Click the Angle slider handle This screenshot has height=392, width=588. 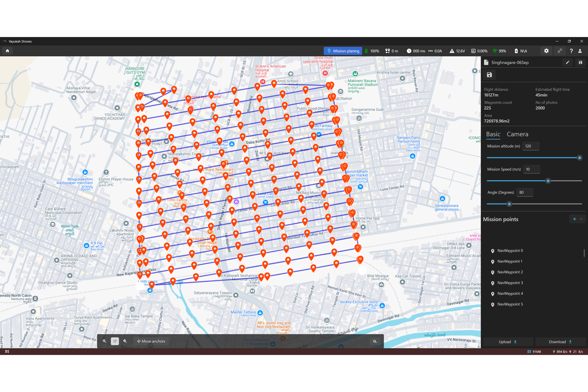coord(509,204)
